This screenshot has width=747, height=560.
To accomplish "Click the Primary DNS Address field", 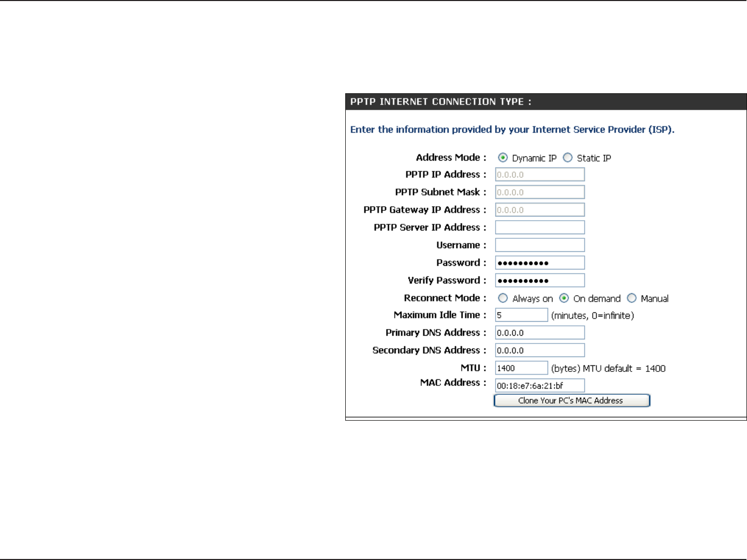I will coord(540,333).
